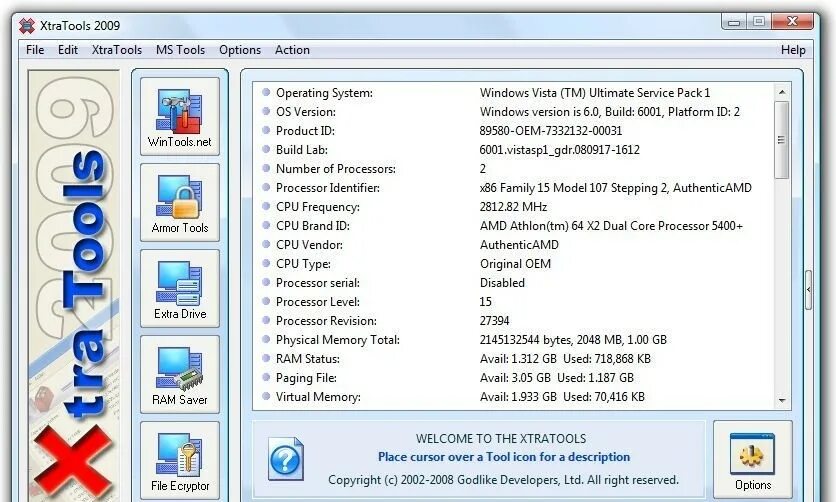Open the XtraTools menu

tap(117, 50)
